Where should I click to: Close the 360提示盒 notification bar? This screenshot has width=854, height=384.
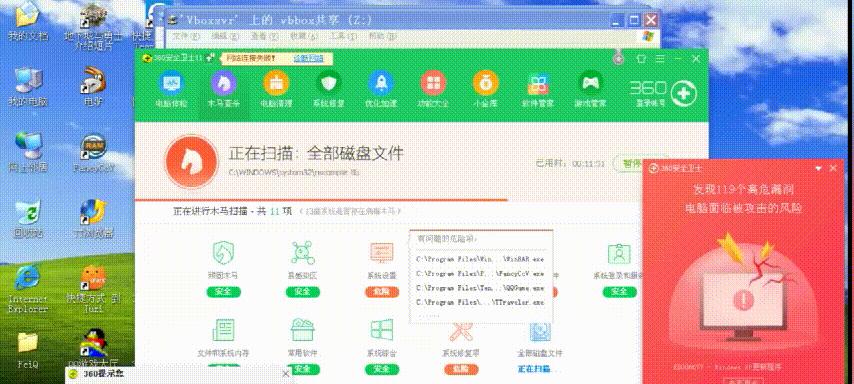point(285,374)
